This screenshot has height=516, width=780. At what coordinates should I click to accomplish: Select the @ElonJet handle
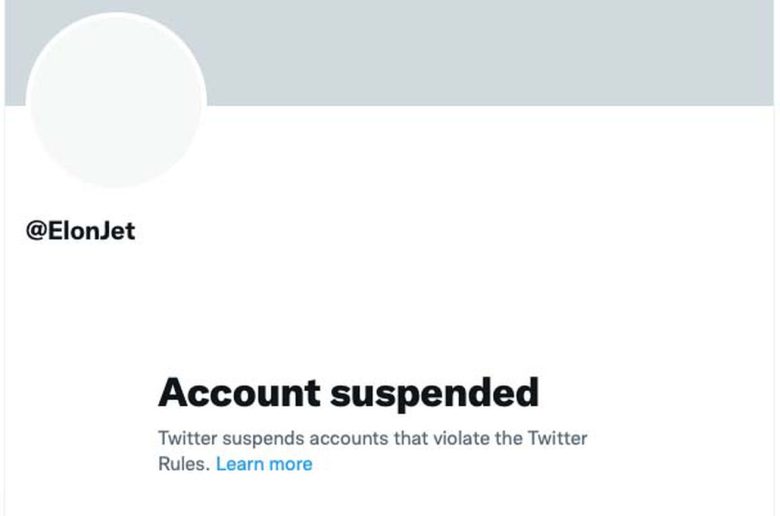tap(81, 231)
